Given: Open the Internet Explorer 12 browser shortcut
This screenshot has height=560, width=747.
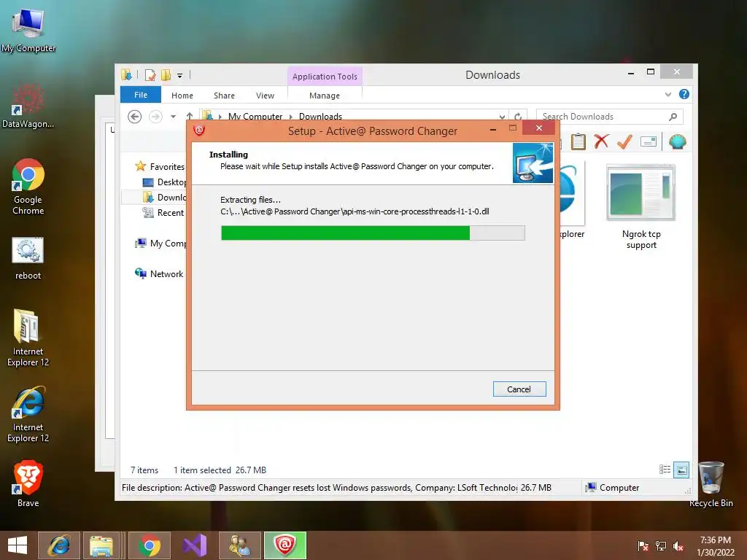Looking at the screenshot, I should pos(28,414).
